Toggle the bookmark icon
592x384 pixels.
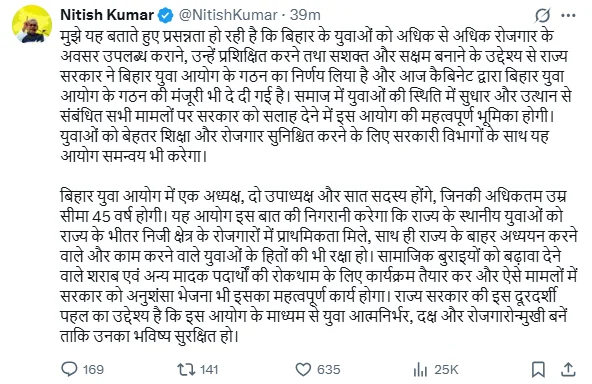538,369
